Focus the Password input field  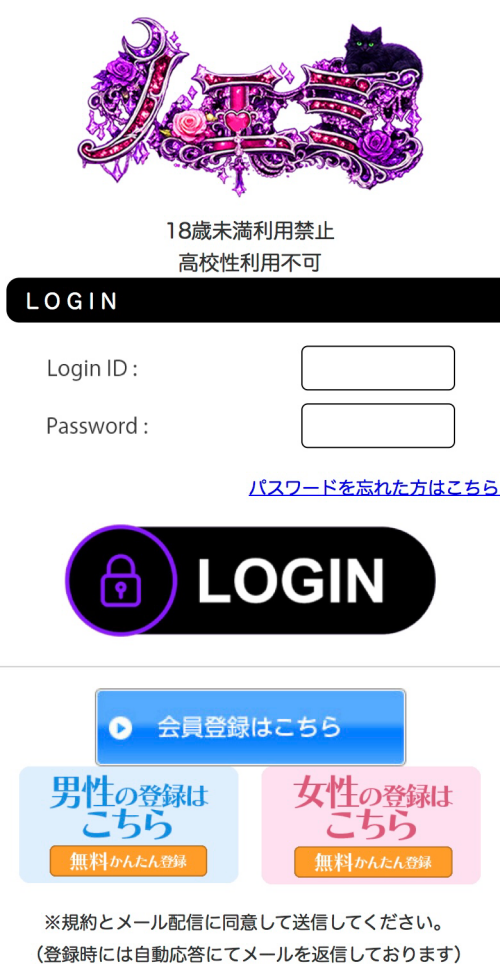(378, 426)
